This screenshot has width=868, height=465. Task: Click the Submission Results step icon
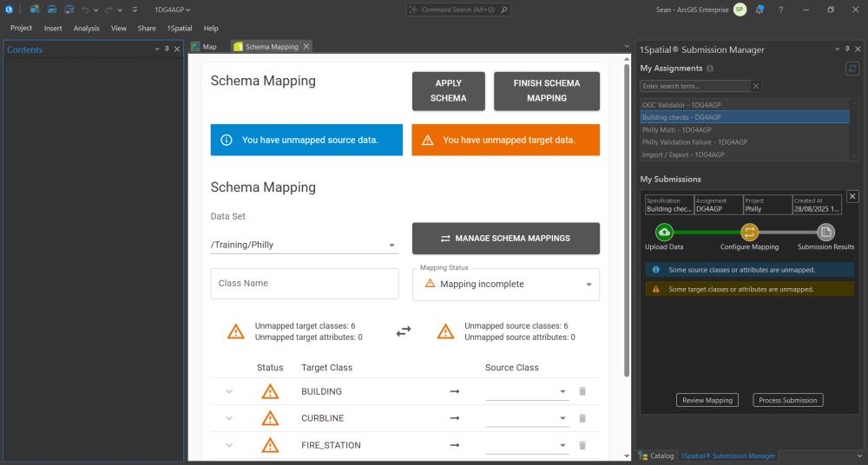(x=826, y=232)
